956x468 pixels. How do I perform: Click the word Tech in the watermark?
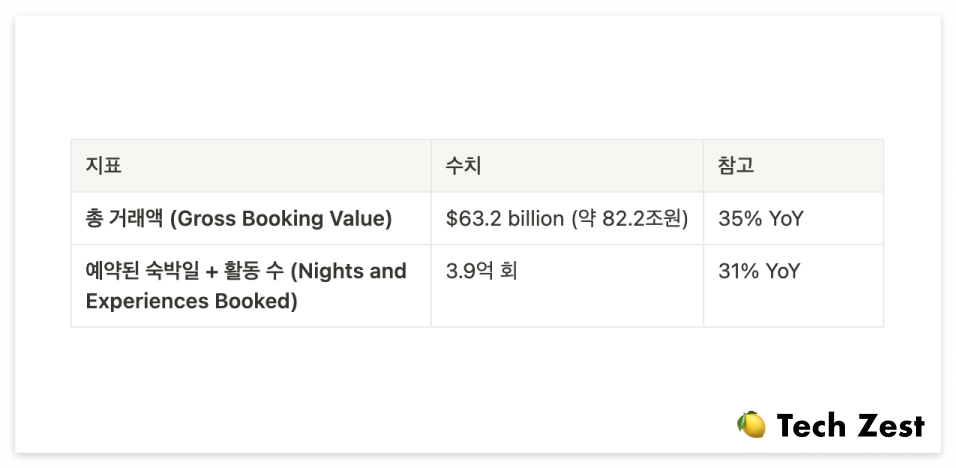coord(810,425)
